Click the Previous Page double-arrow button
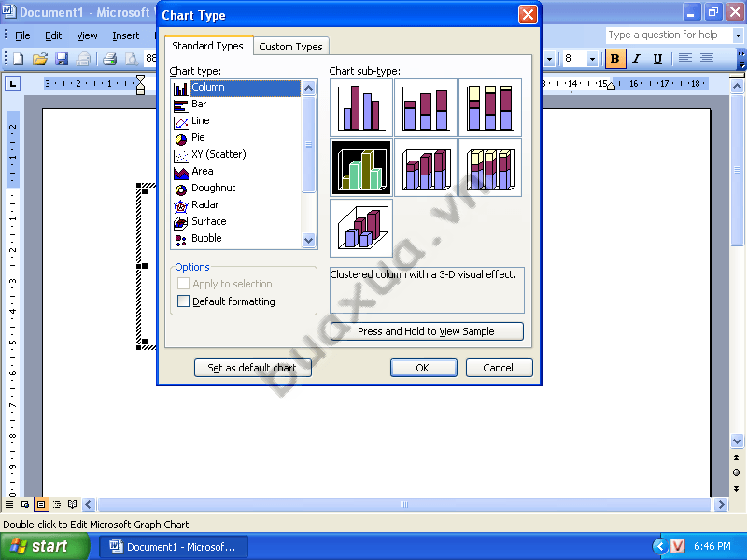 tap(737, 457)
